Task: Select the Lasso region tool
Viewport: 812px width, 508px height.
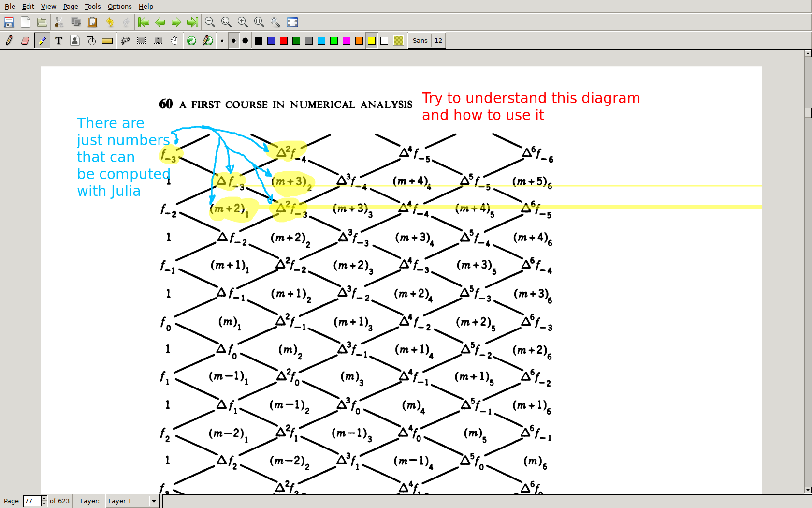Action: click(125, 41)
